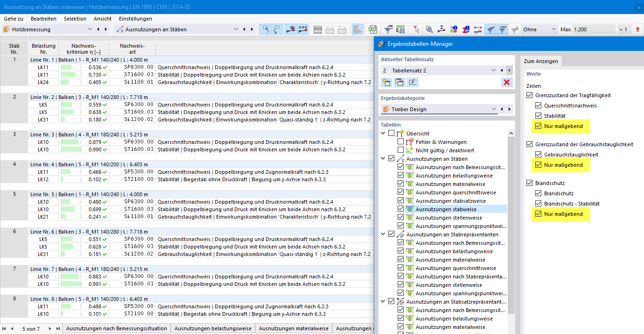The width and height of the screenshot is (644, 334).
Task: Click the green utilization bar for 0.730 in Stab 1
Action: click(x=67, y=75)
